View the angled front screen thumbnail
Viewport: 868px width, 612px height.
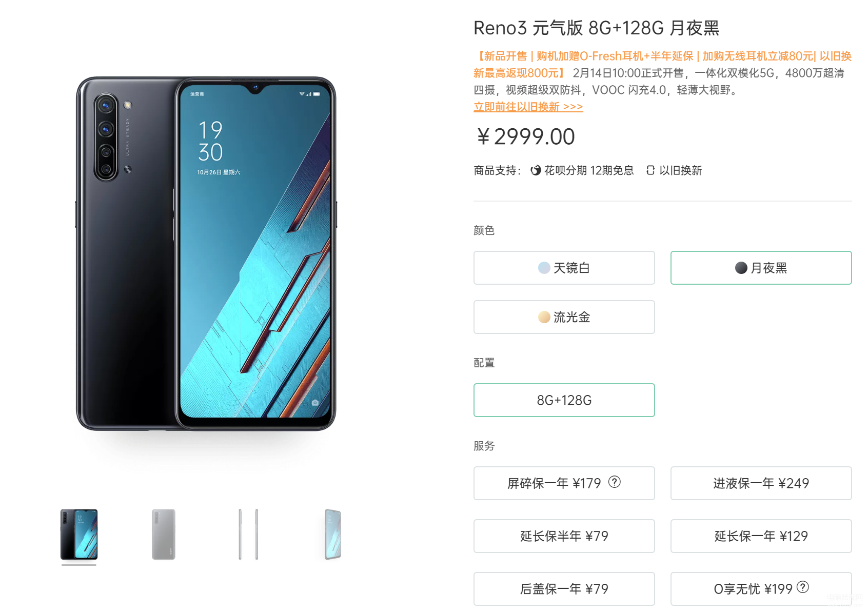point(333,534)
